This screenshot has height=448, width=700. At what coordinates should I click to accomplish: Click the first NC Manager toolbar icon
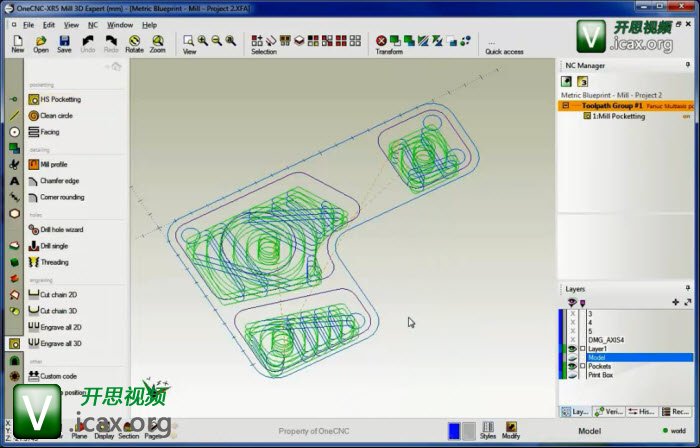tap(566, 81)
